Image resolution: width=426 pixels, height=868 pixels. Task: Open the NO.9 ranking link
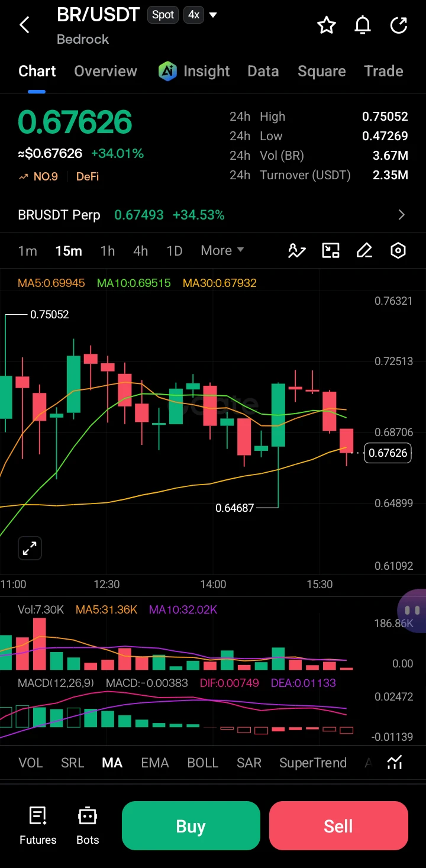(x=39, y=176)
